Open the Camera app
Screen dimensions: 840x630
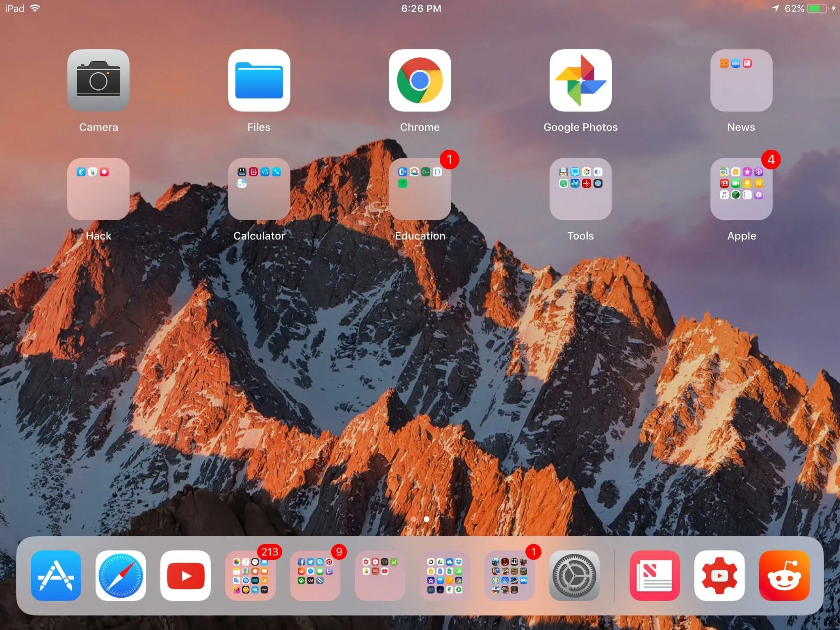pyautogui.click(x=98, y=81)
